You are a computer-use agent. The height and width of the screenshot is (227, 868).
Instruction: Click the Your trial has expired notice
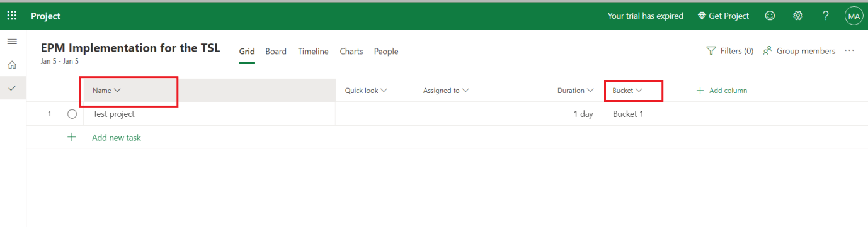646,16
